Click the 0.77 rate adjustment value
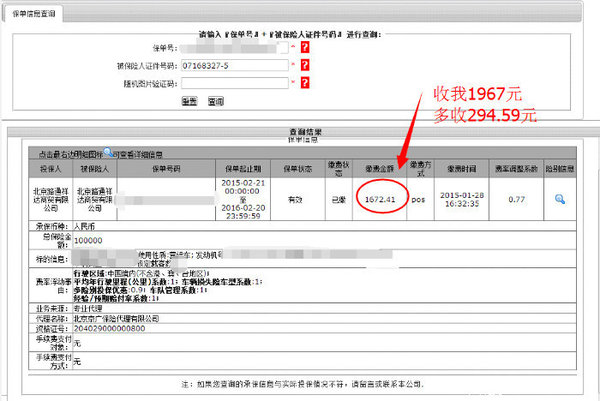Screen dimensions: 600x401 click(516, 198)
